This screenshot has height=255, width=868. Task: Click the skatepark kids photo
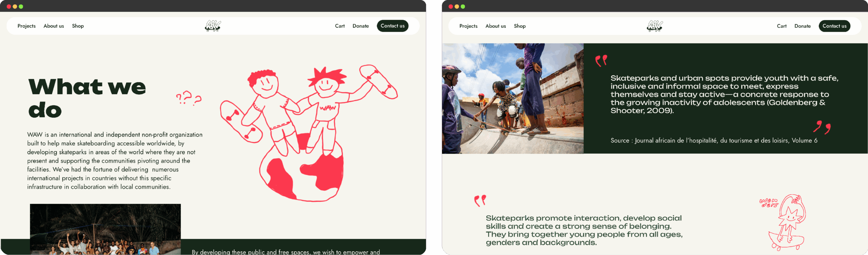tap(513, 98)
